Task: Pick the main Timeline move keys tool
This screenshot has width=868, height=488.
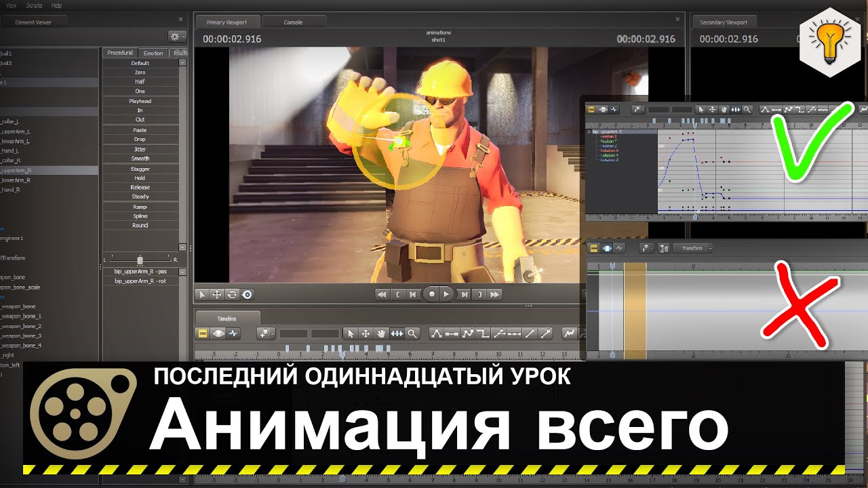Action: click(366, 333)
